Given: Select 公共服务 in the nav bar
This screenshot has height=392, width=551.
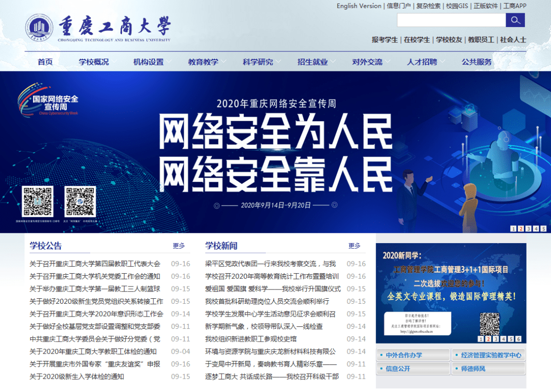Looking at the screenshot, I should click(477, 62).
